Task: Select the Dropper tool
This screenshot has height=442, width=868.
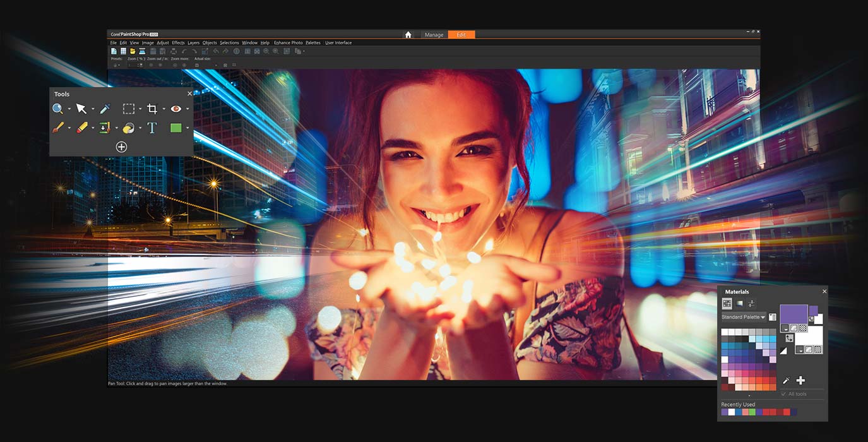Action: point(105,109)
